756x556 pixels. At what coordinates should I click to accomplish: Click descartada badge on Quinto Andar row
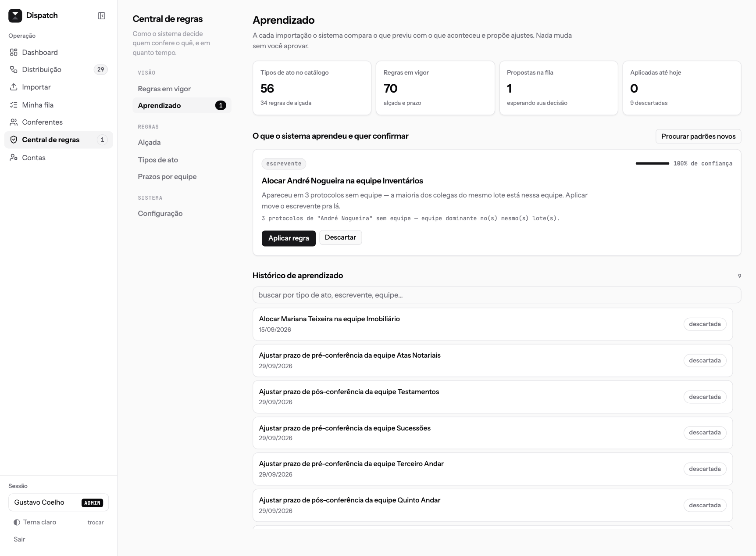pyautogui.click(x=705, y=505)
